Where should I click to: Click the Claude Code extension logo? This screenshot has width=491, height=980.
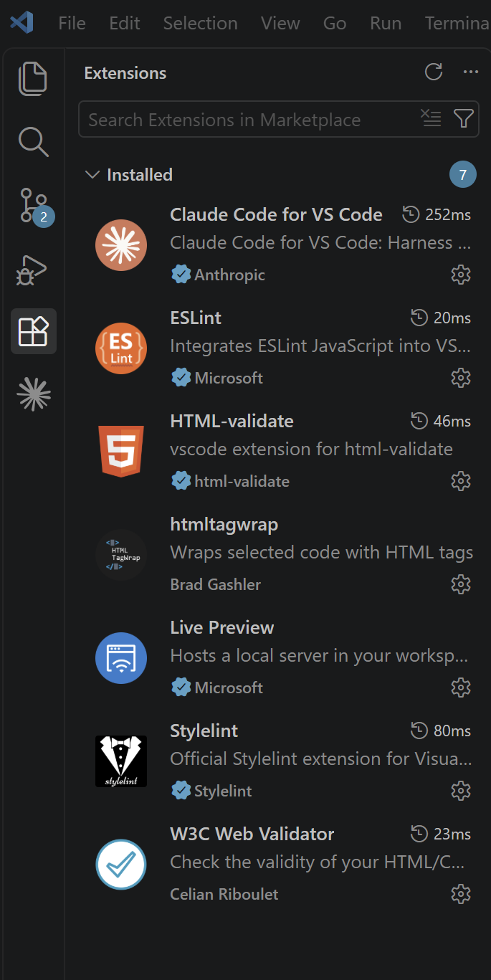(121, 245)
